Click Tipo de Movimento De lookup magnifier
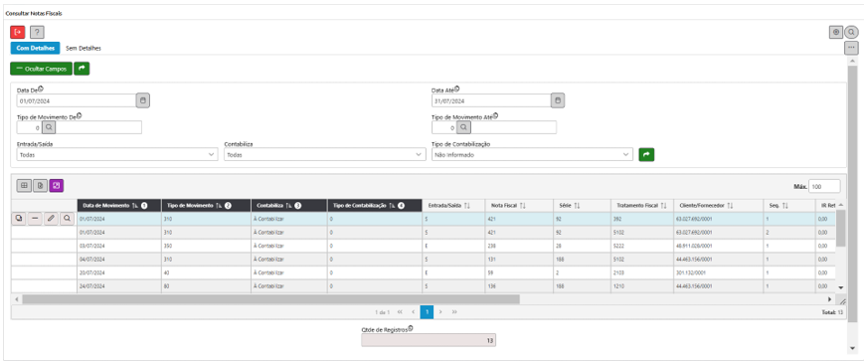 (49, 127)
